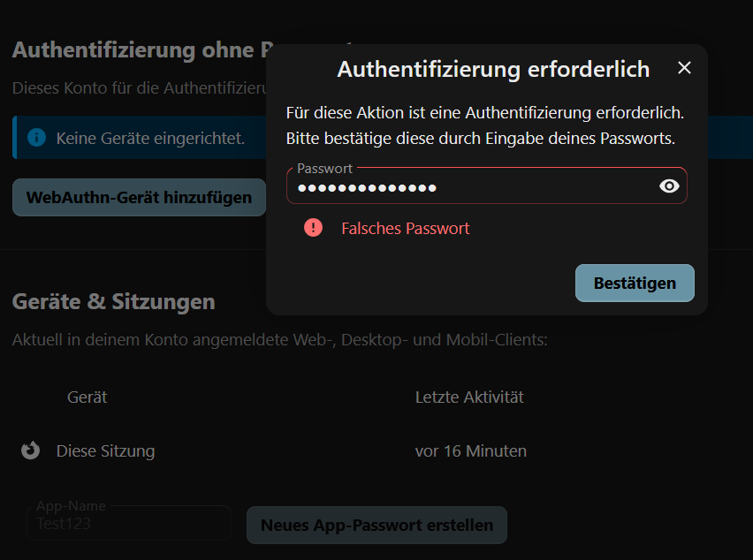Click the red error icon
Image resolution: width=753 pixels, height=560 pixels.
tap(313, 228)
